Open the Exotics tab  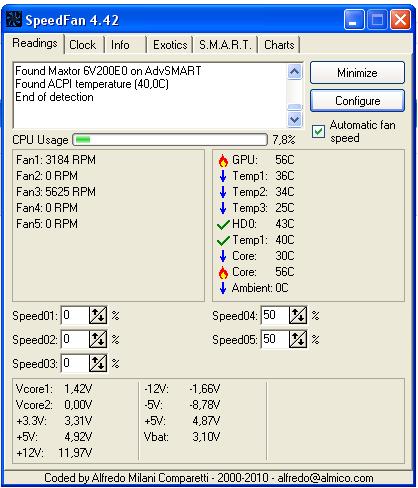170,45
